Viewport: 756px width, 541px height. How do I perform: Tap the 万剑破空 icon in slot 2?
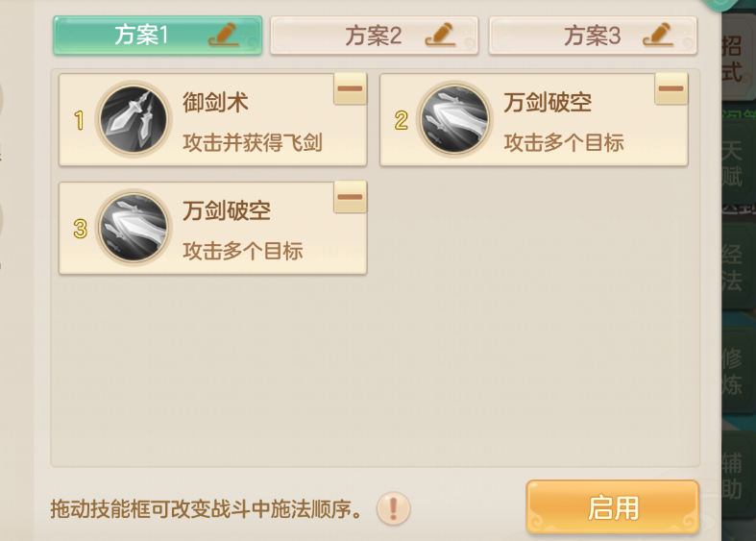pyautogui.click(x=453, y=120)
